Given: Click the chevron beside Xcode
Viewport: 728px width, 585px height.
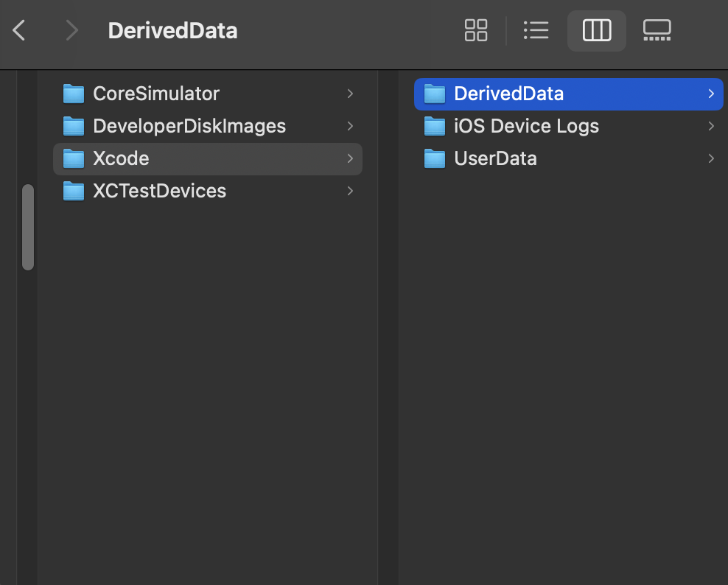Looking at the screenshot, I should 350,159.
